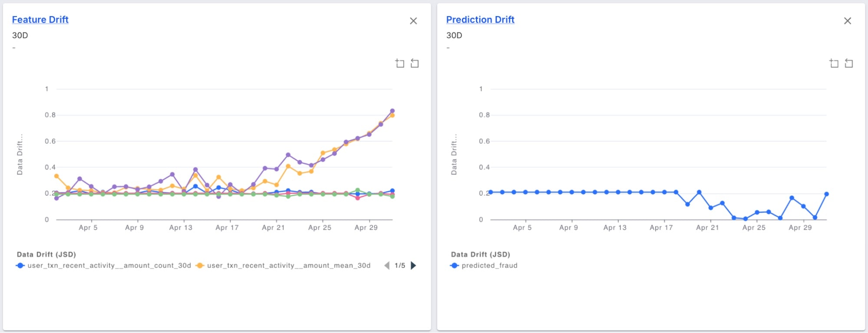The height and width of the screenshot is (333, 868).
Task: Add Feature Drift chart to dashboard
Action: tap(400, 63)
